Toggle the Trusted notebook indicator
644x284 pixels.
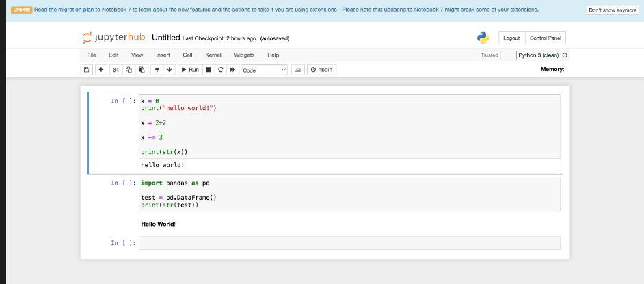coord(489,55)
